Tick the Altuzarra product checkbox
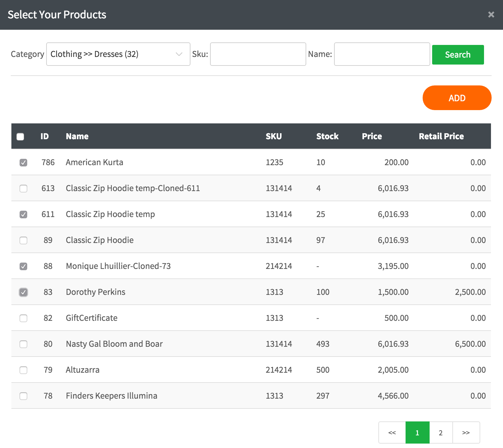 pyautogui.click(x=23, y=370)
